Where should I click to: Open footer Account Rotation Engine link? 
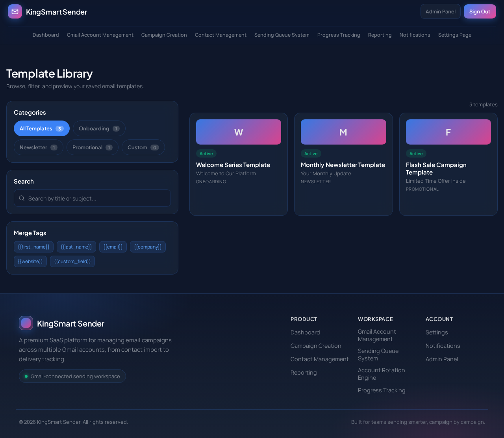click(382, 374)
